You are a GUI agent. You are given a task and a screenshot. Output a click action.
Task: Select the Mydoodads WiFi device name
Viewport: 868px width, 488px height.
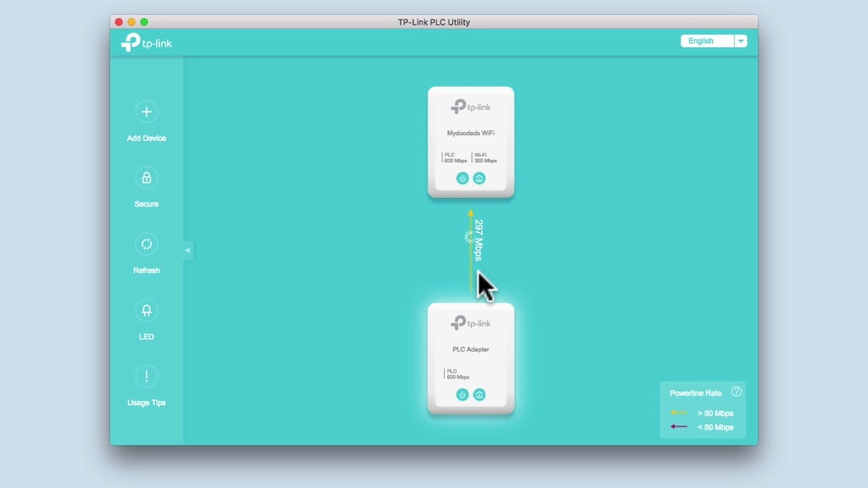pyautogui.click(x=471, y=133)
